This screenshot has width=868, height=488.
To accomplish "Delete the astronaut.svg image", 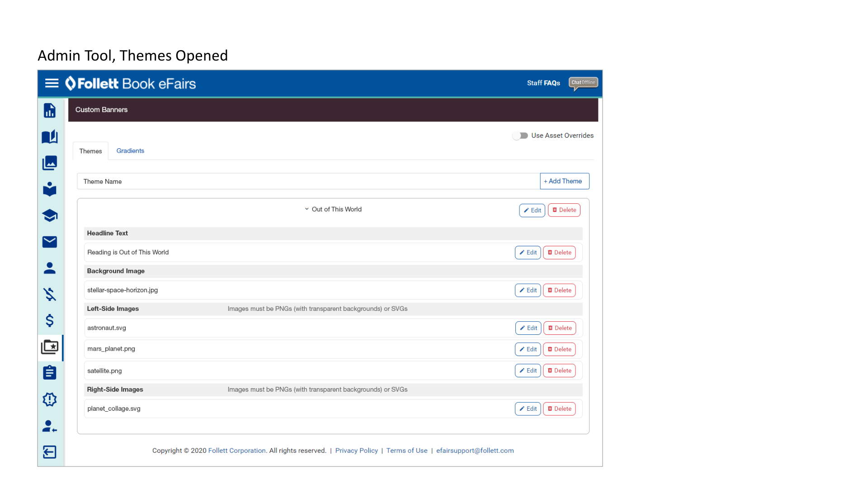I will coord(560,328).
